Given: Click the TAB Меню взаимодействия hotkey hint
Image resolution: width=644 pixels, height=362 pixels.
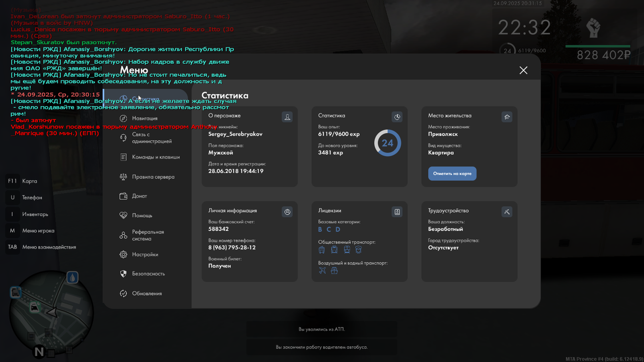Looking at the screenshot, I should point(41,247).
